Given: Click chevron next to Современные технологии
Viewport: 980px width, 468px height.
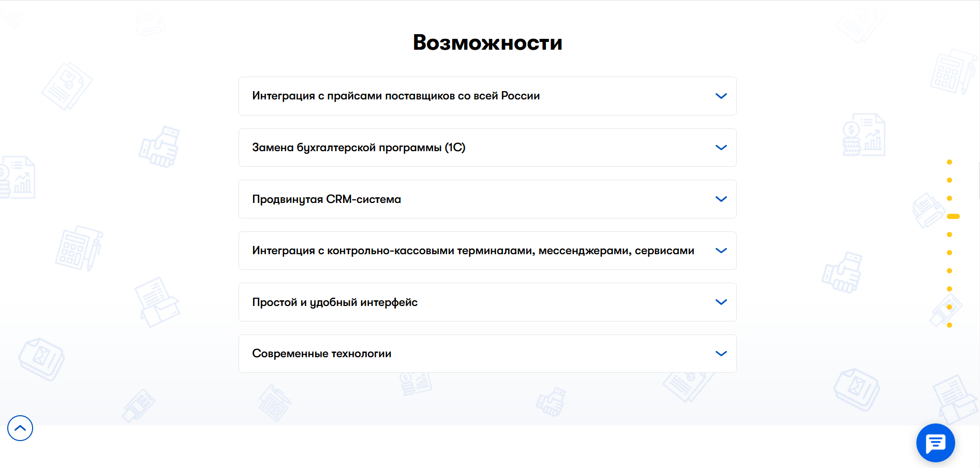Looking at the screenshot, I should point(721,354).
